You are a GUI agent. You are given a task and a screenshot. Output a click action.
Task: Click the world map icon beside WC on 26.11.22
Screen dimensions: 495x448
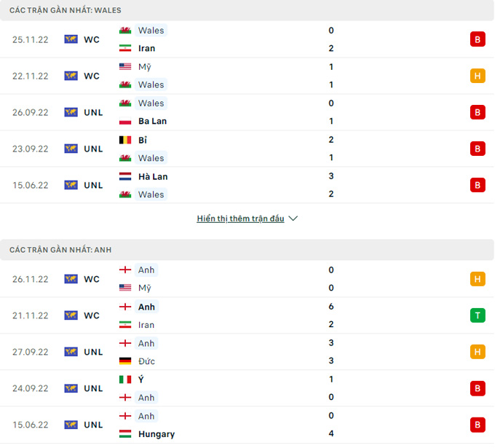pos(71,279)
